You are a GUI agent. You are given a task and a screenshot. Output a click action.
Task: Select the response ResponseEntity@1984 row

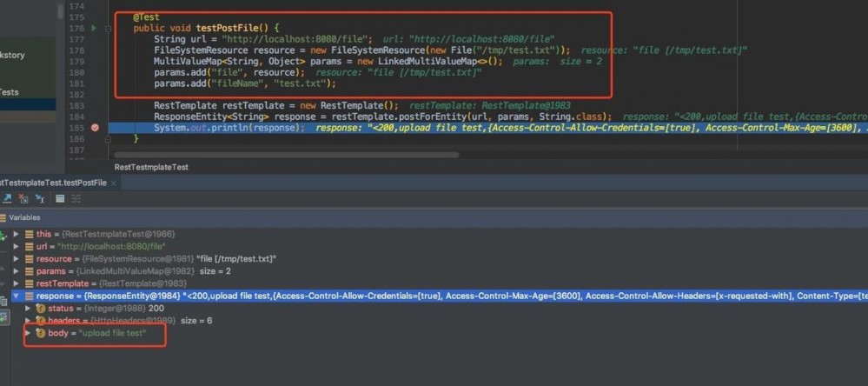pos(440,296)
